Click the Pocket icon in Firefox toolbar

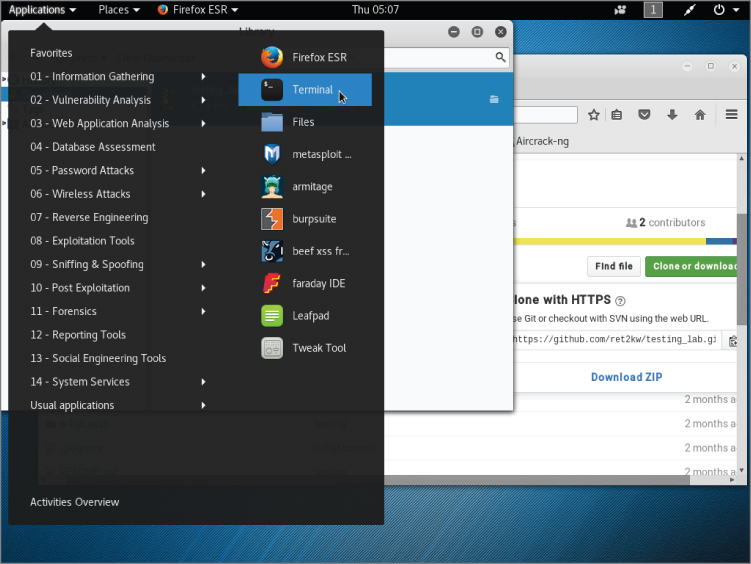[644, 115]
